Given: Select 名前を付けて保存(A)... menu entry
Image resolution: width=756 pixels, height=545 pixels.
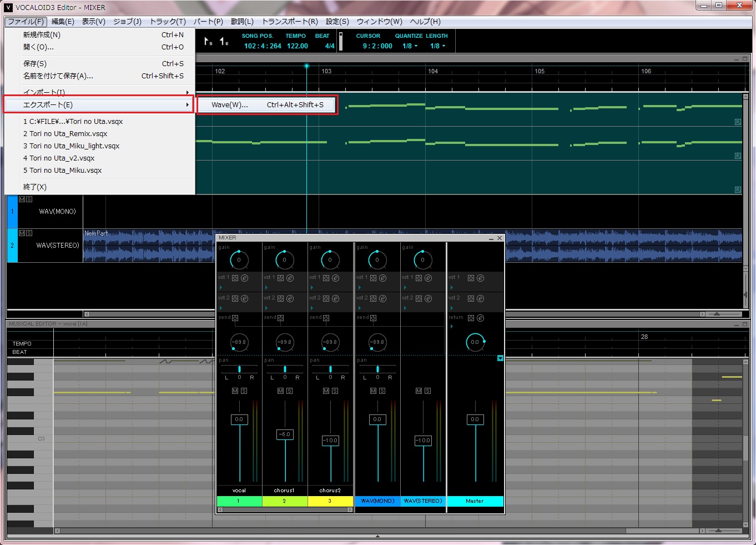Looking at the screenshot, I should tap(100, 76).
